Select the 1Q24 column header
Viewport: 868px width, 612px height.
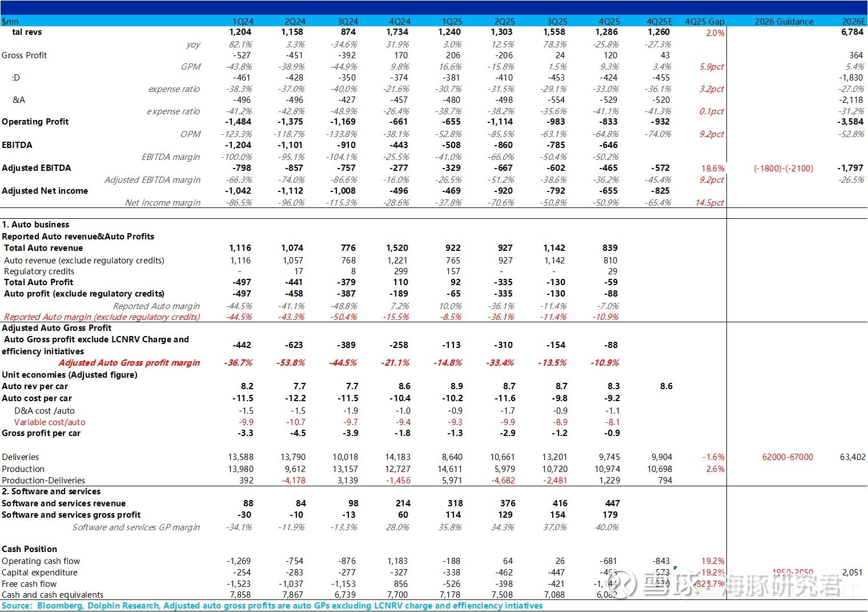(243, 22)
